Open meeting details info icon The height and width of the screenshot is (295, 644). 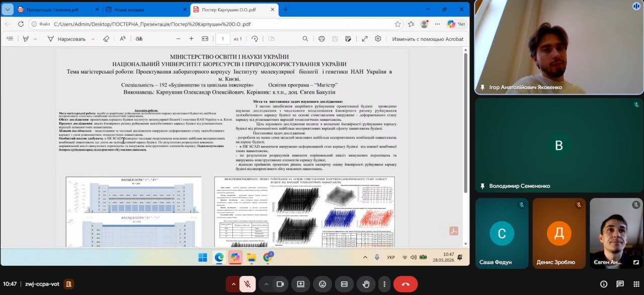604,284
